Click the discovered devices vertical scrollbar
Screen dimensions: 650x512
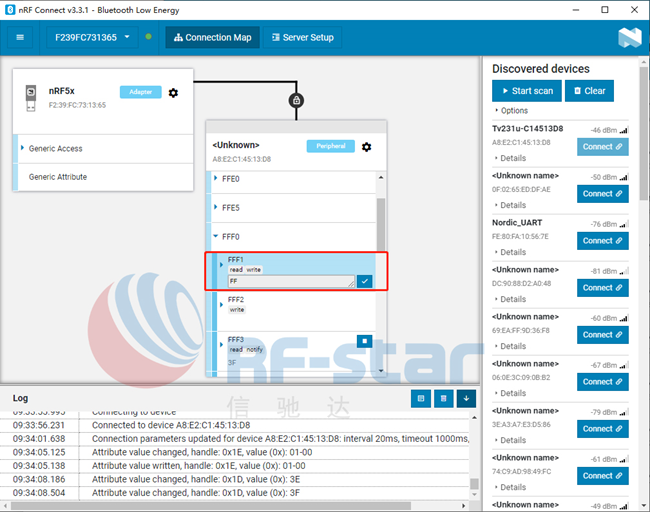tap(643, 133)
